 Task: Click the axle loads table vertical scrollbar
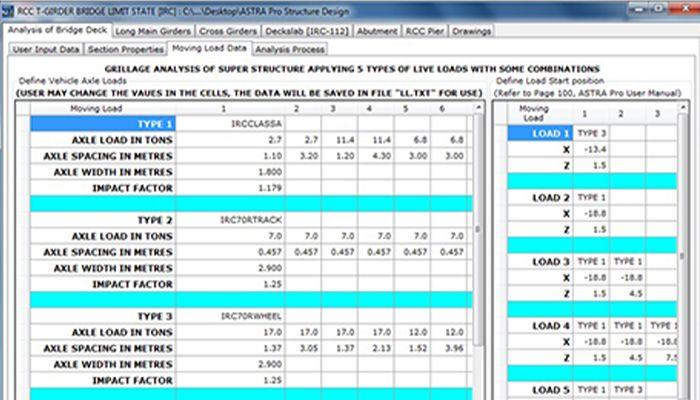click(x=478, y=229)
